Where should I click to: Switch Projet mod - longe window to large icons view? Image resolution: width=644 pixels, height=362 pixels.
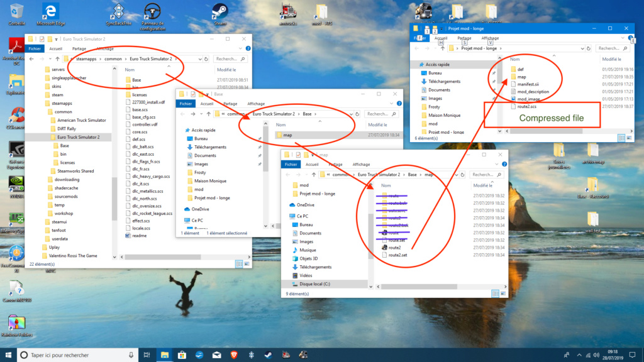629,138
